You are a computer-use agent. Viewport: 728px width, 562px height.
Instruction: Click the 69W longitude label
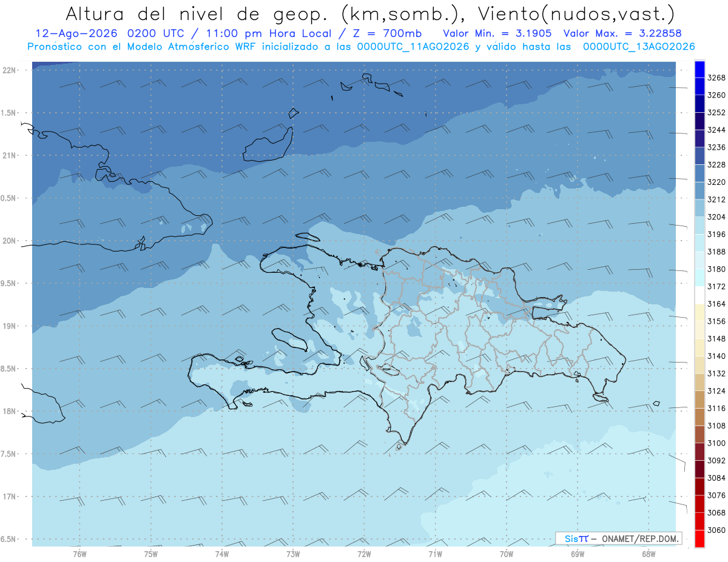click(578, 554)
